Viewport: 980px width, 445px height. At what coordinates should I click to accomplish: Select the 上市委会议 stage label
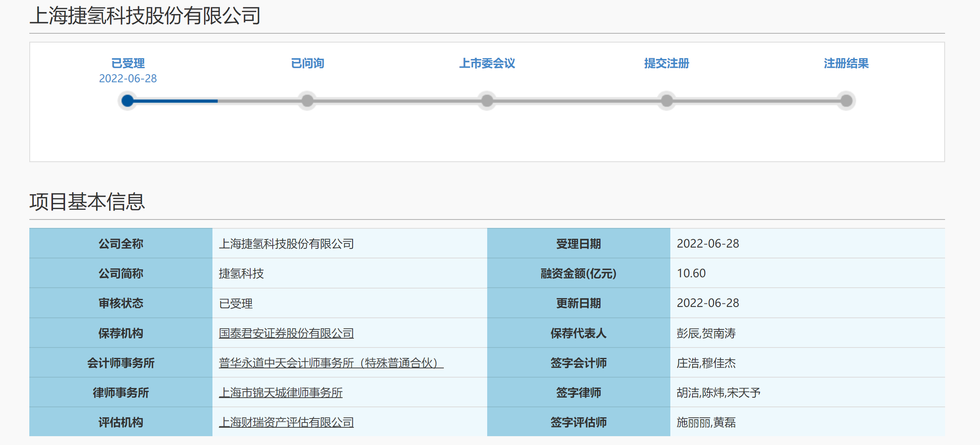click(x=487, y=63)
